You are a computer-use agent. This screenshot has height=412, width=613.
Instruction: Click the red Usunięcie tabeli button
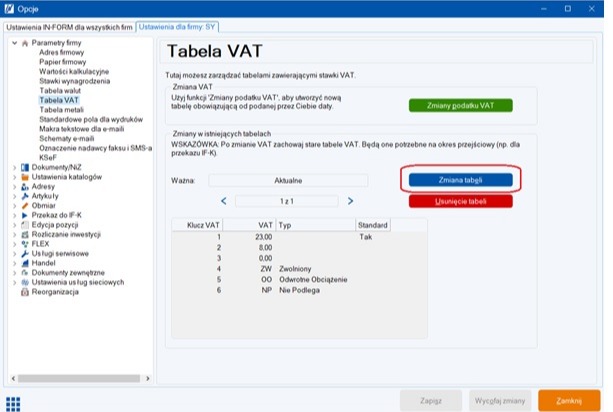[x=461, y=202]
